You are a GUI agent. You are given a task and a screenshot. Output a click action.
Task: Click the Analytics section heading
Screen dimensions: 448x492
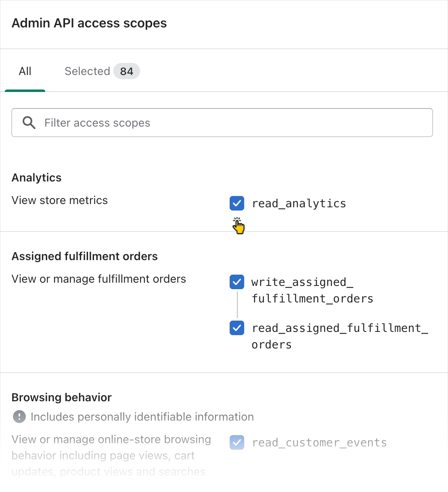(37, 178)
